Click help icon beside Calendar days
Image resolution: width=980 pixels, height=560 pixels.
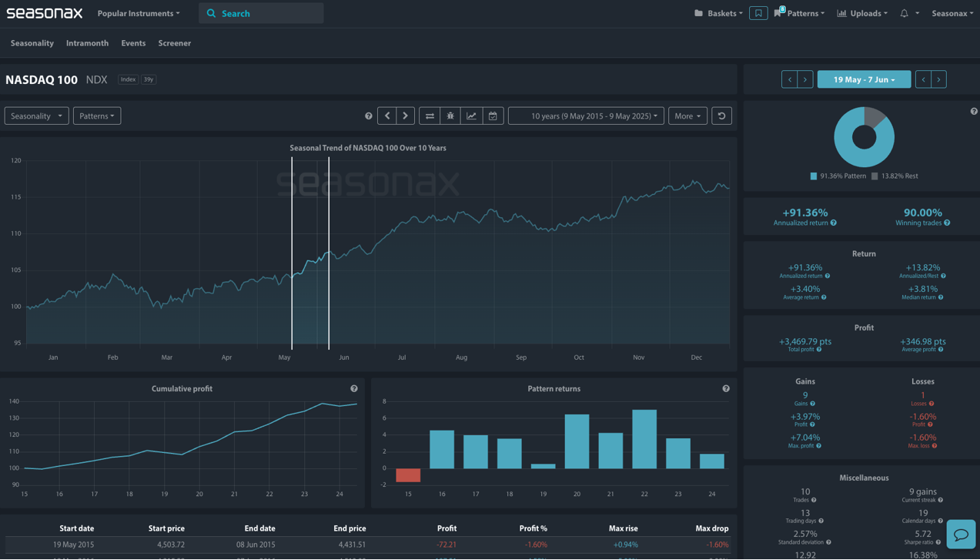pos(941,521)
